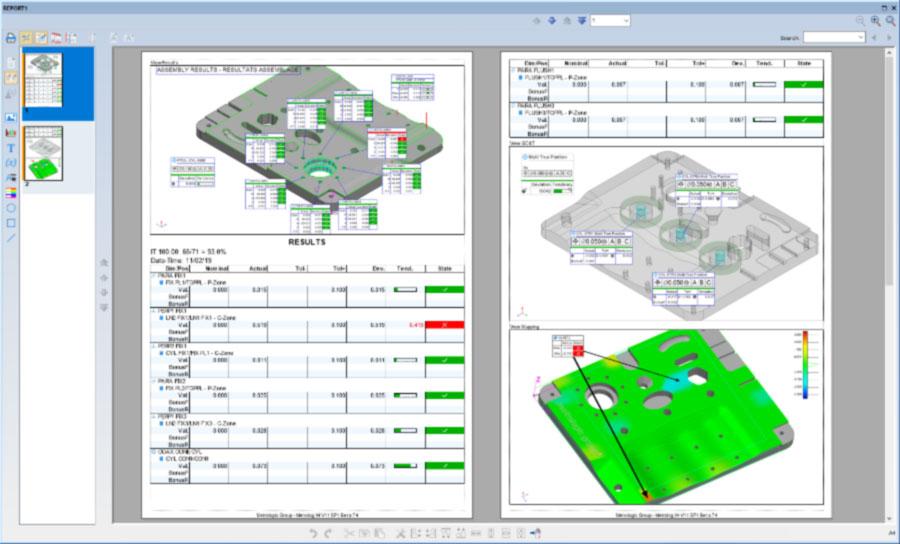Find next search result arrow
The image size is (900, 544).
(889, 38)
